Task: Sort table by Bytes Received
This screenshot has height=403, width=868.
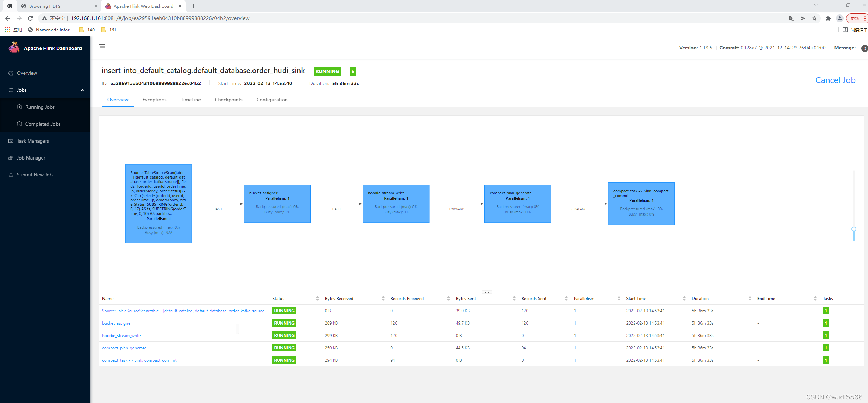Action: click(383, 299)
